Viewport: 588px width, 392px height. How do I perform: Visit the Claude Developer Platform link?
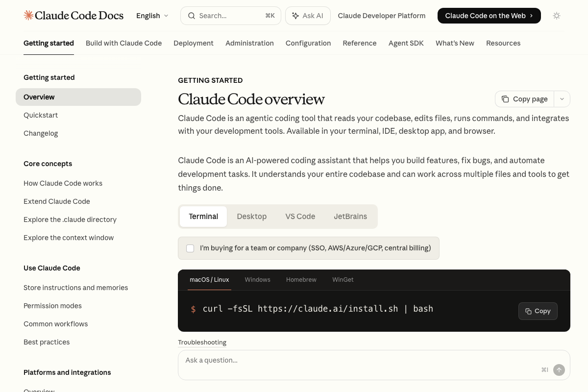(x=382, y=15)
